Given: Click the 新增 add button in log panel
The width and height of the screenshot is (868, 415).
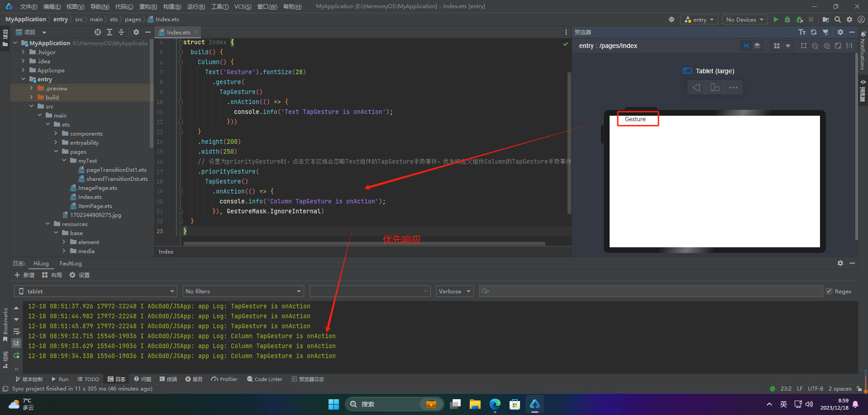Looking at the screenshot, I should coord(24,275).
